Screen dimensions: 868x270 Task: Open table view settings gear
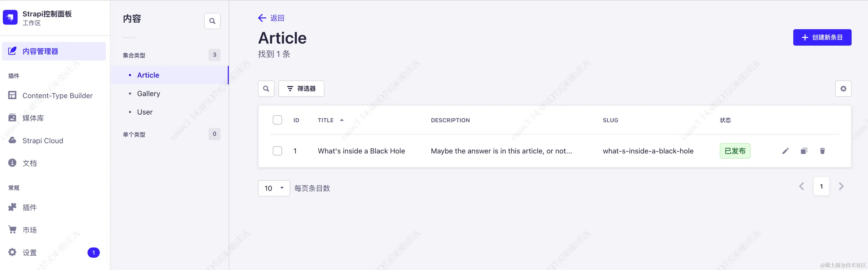(843, 89)
